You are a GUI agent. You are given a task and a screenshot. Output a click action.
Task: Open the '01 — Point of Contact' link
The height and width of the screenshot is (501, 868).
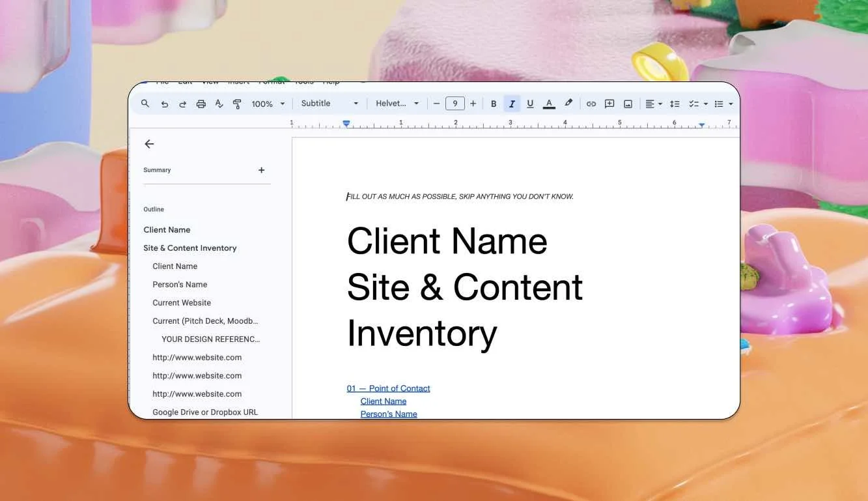click(388, 388)
